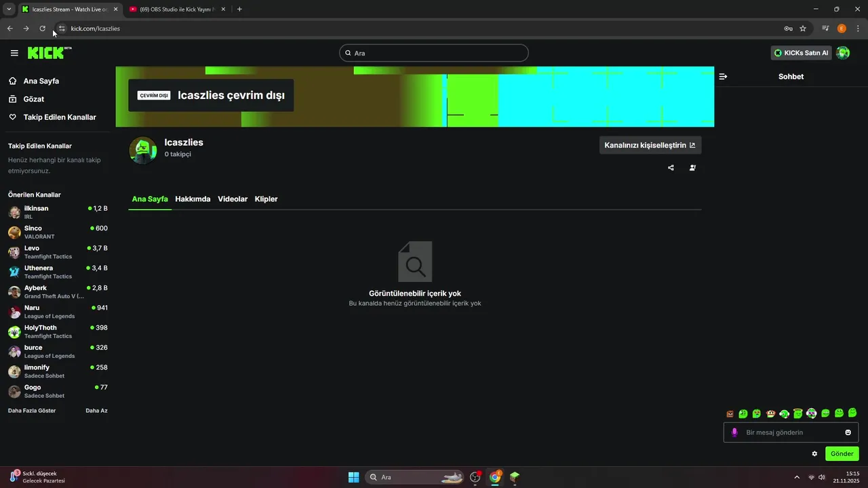This screenshot has width=868, height=488.
Task: Click the Minecraft block taskbar icon
Action: tap(515, 477)
